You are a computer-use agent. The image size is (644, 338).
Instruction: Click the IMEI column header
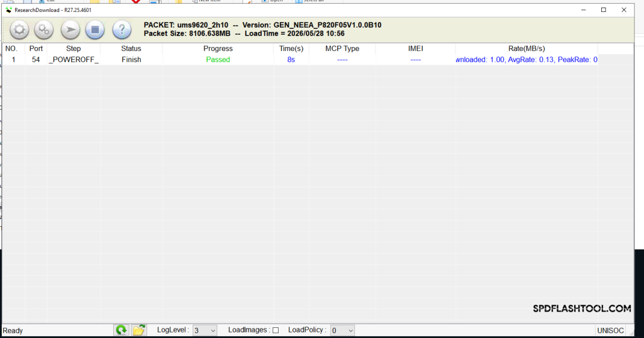click(x=415, y=48)
